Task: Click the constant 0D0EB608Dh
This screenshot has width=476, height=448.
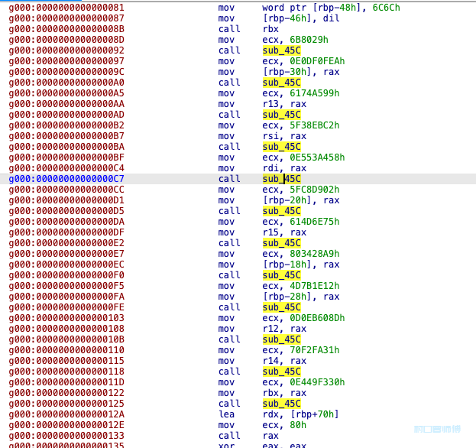Action: click(317, 318)
